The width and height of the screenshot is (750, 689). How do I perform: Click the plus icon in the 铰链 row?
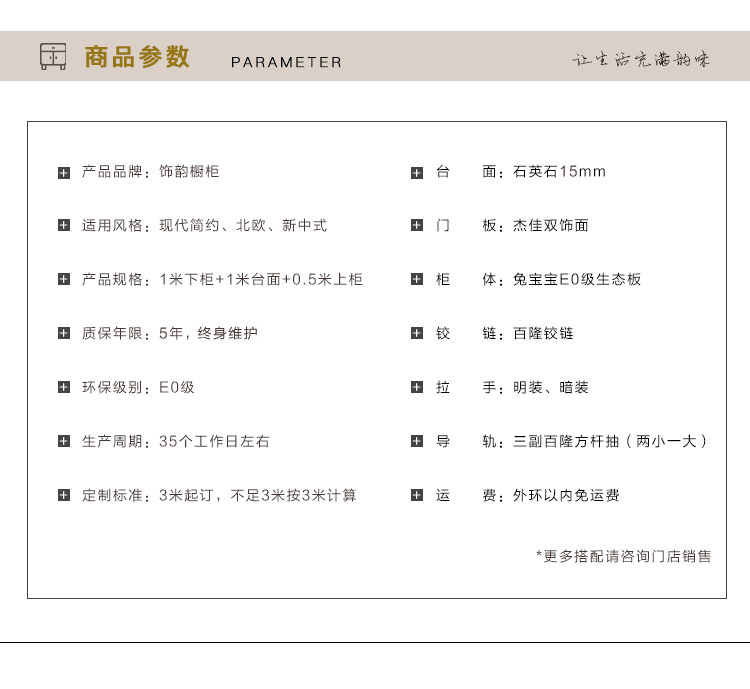(417, 333)
